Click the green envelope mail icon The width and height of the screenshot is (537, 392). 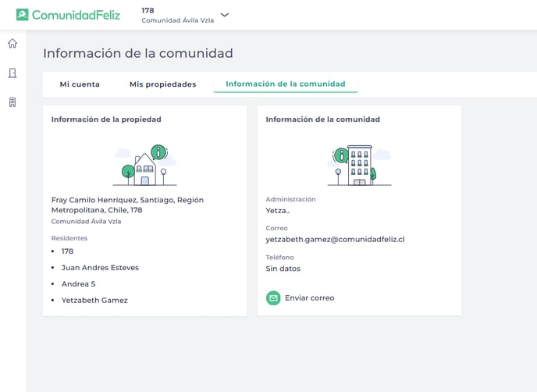pos(273,298)
